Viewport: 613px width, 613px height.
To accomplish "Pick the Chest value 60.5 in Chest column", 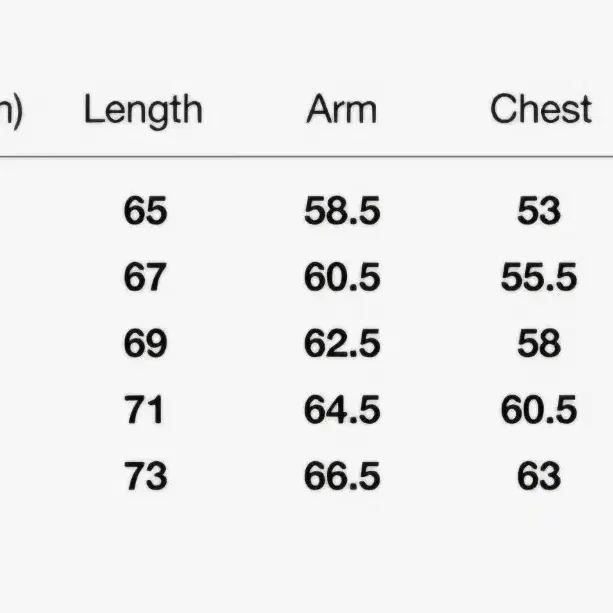I will click(539, 410).
